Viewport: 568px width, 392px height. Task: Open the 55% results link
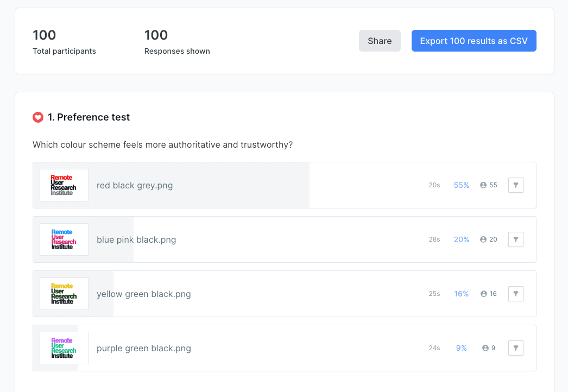462,185
